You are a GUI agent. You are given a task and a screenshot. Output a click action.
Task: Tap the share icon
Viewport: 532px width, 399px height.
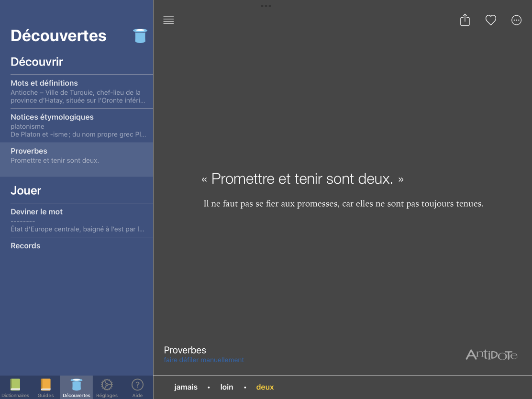click(465, 20)
